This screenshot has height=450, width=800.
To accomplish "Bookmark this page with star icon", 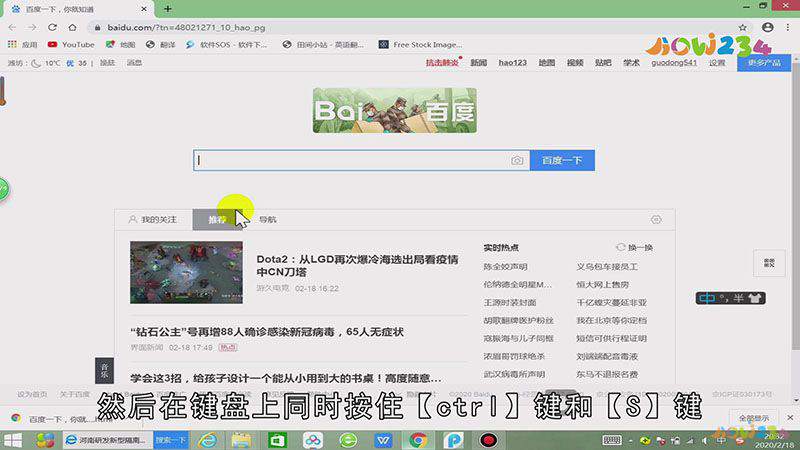I will pos(742,27).
